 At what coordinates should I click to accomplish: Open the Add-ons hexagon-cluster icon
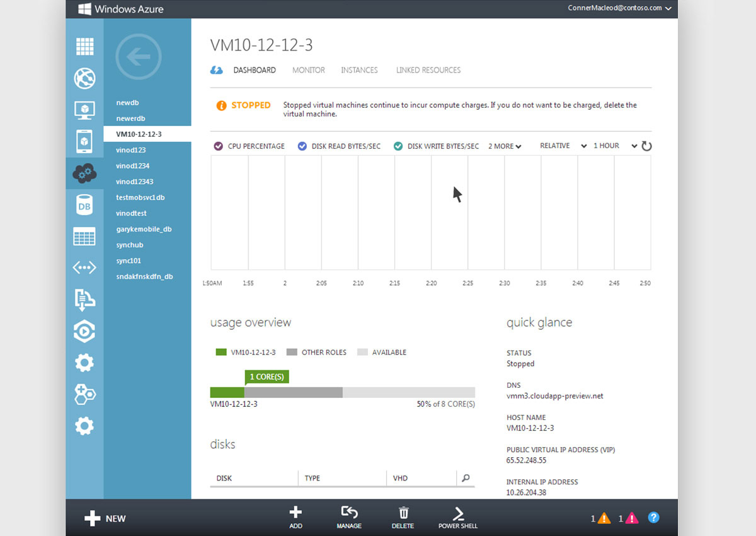click(x=84, y=394)
